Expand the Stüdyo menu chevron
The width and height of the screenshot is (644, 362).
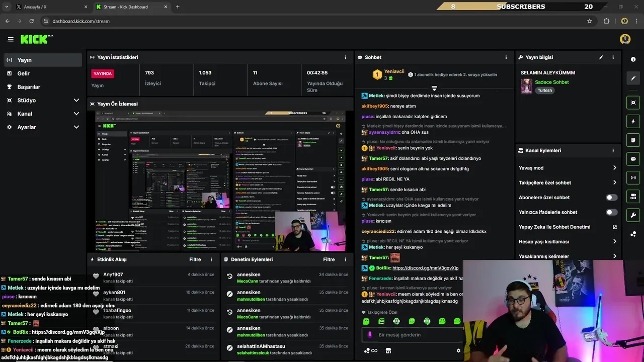[76, 100]
